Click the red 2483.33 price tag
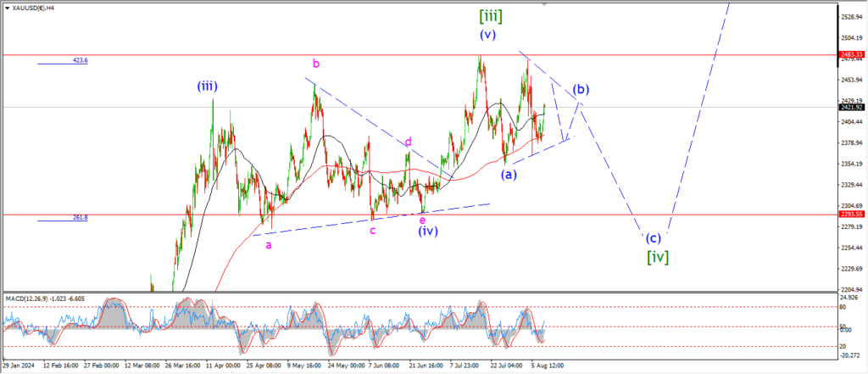The width and height of the screenshot is (868, 374). point(852,54)
